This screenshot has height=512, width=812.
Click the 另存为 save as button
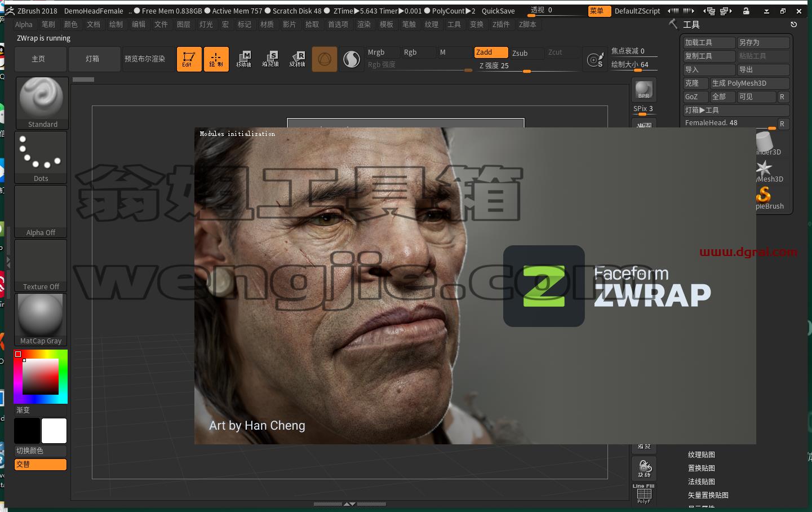764,42
